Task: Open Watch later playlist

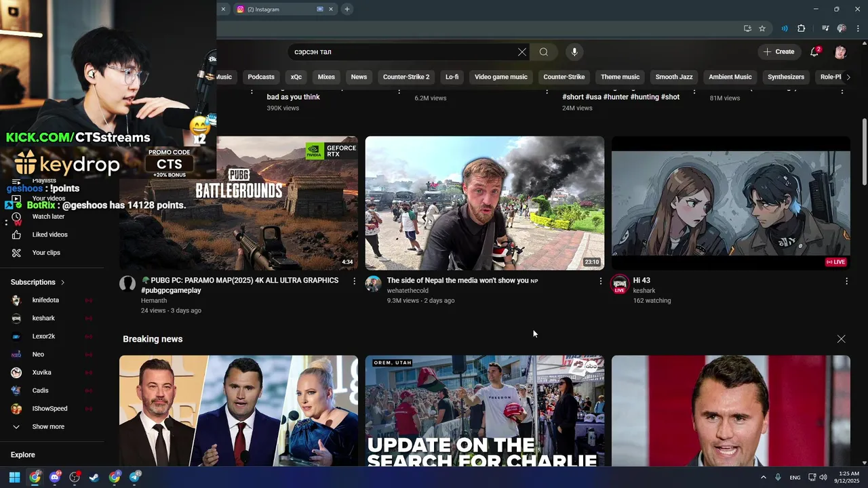Action: [x=47, y=216]
